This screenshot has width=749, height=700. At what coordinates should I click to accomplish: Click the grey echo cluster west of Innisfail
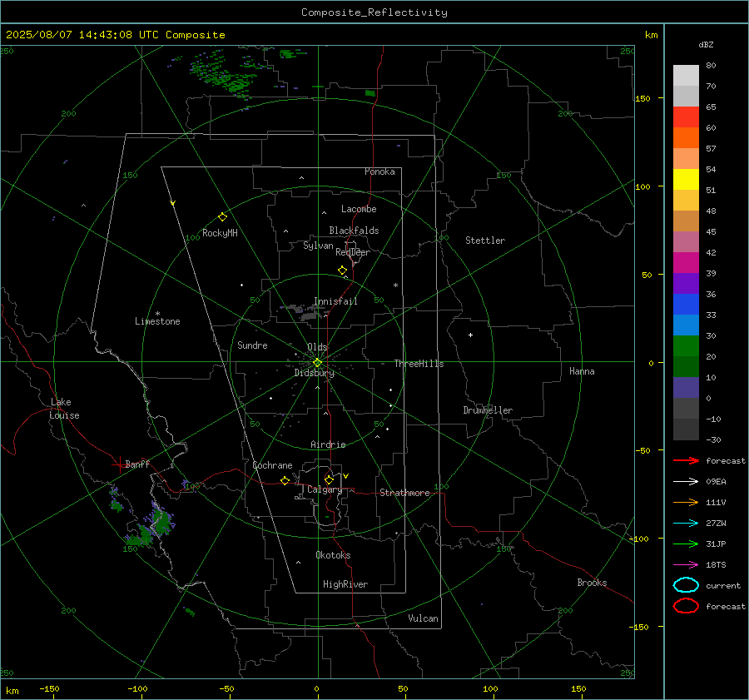pyautogui.click(x=303, y=311)
